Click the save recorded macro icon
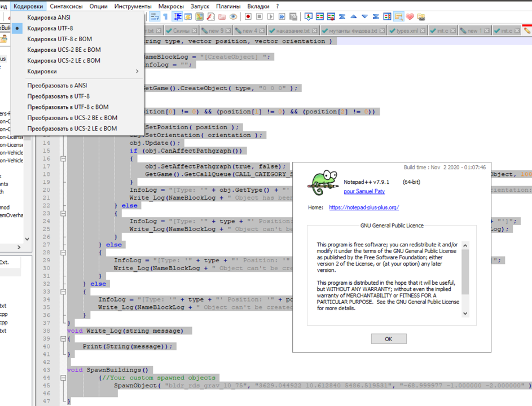Image resolution: width=532 pixels, height=406 pixels. [293, 16]
